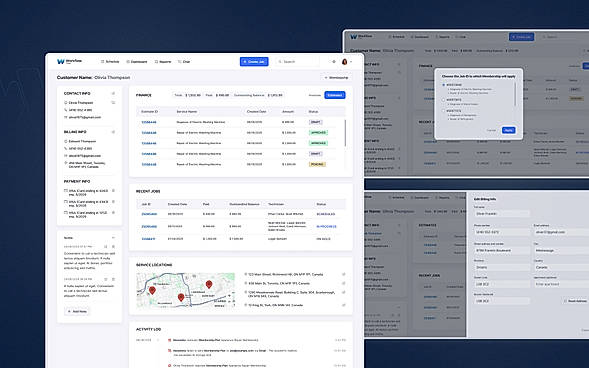Select the third Job ID radio option

click(443, 111)
